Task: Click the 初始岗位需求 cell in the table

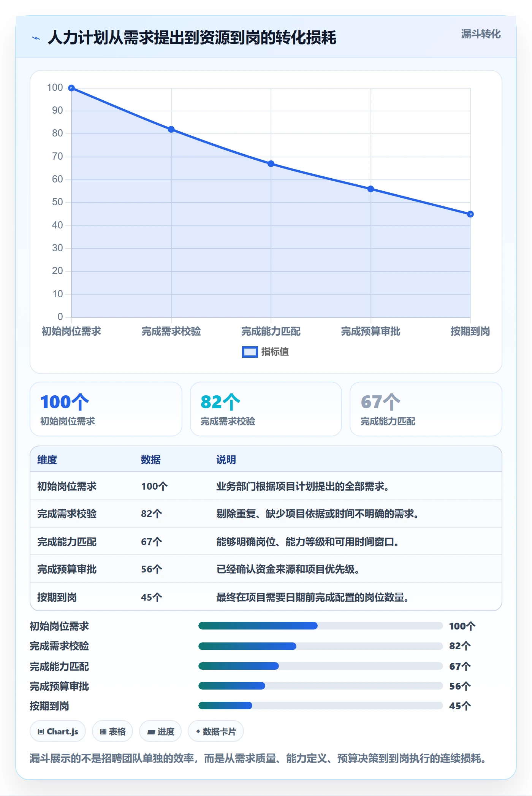Action: point(67,486)
